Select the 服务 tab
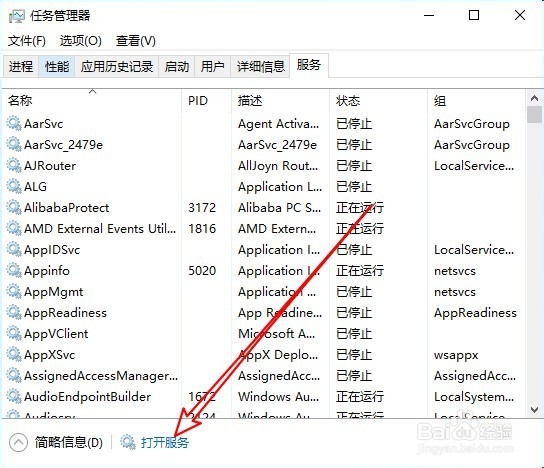 pyautogui.click(x=308, y=65)
